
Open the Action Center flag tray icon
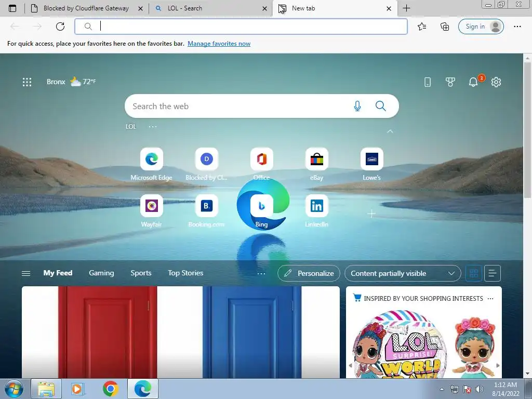click(x=467, y=389)
